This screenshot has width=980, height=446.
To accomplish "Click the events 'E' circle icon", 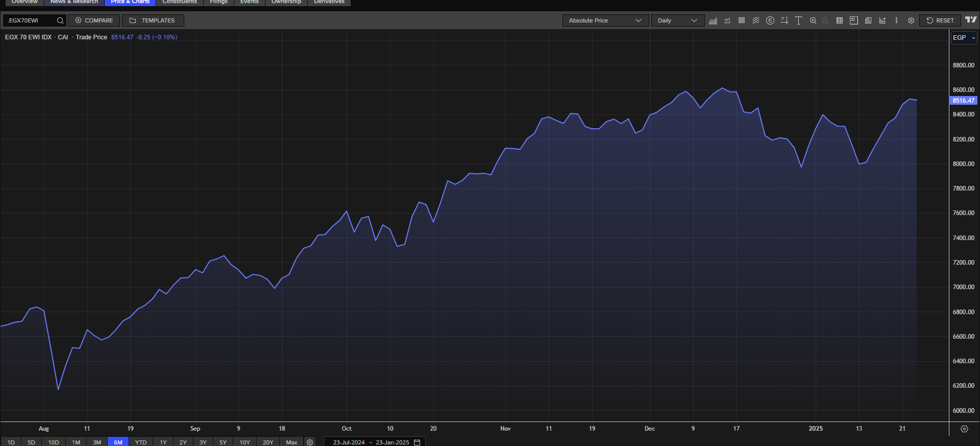I will click(770, 20).
